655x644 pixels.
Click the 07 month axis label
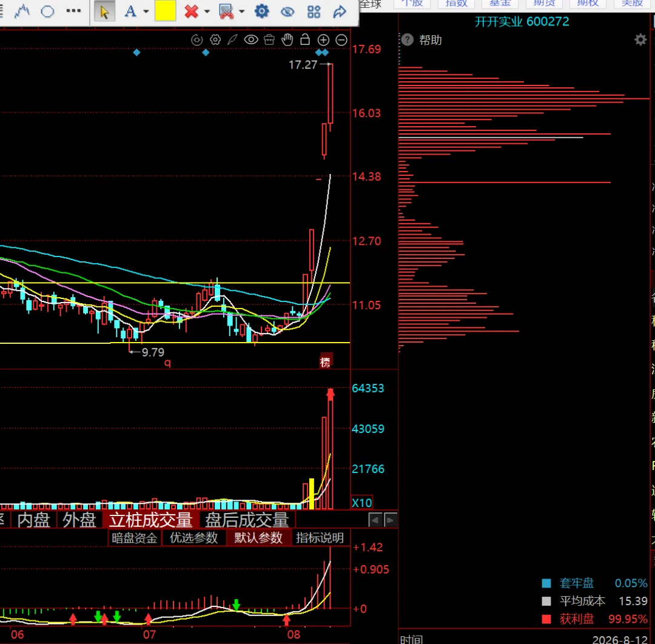click(x=149, y=635)
